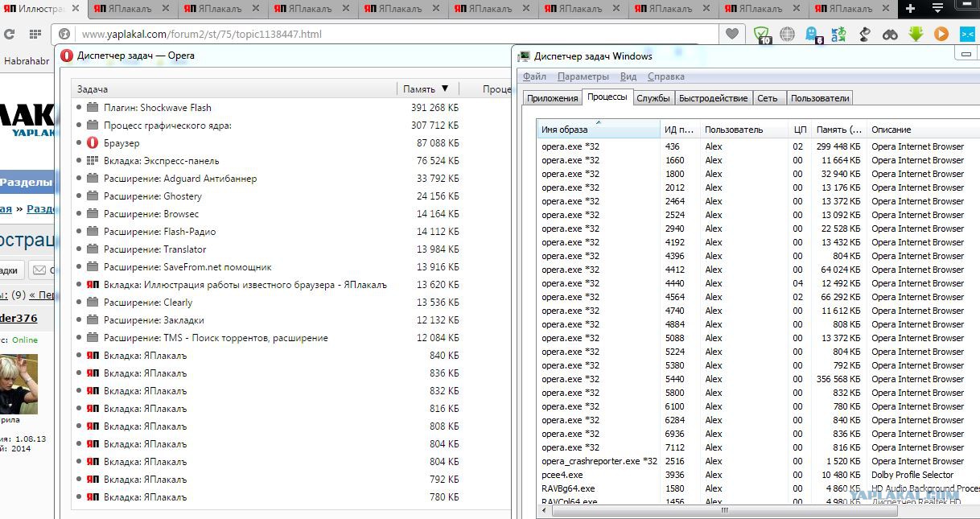The width and height of the screenshot is (980, 519).
Task: Click the Opera icon in Браузер row
Action: (93, 143)
